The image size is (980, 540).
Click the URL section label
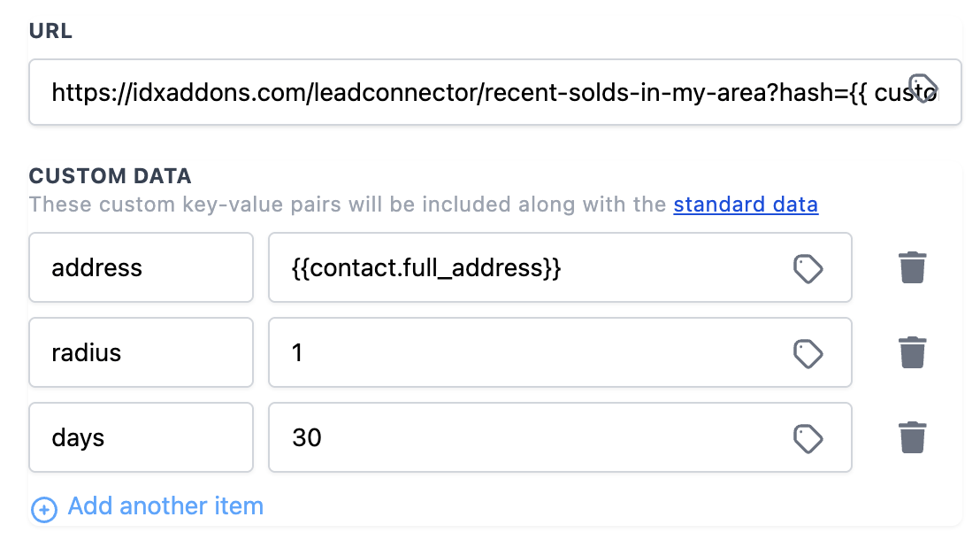coord(51,32)
